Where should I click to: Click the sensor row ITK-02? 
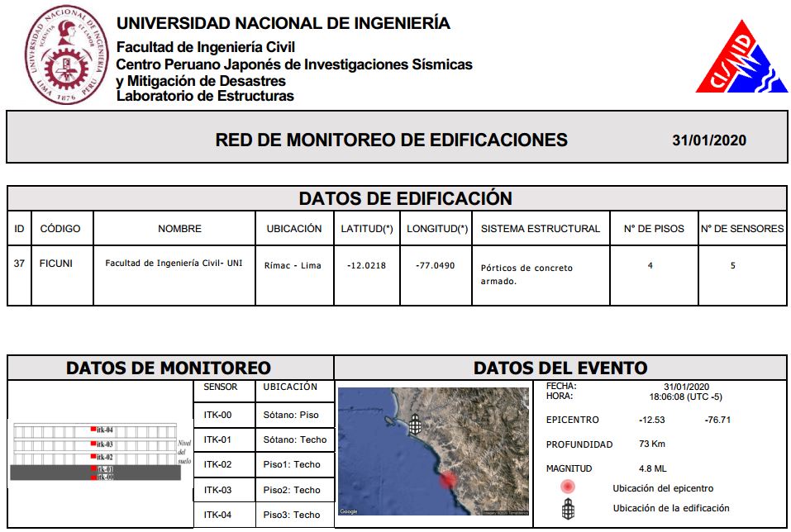(217, 464)
